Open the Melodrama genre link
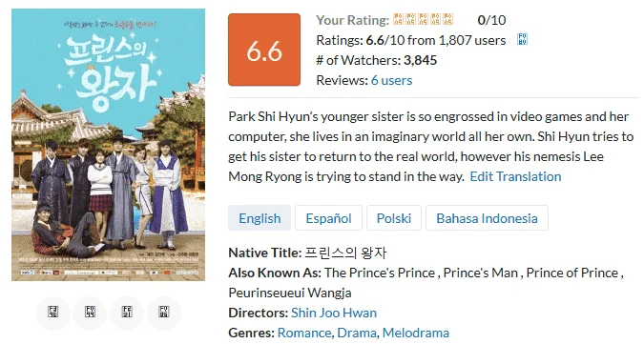The image size is (644, 344). (x=416, y=333)
